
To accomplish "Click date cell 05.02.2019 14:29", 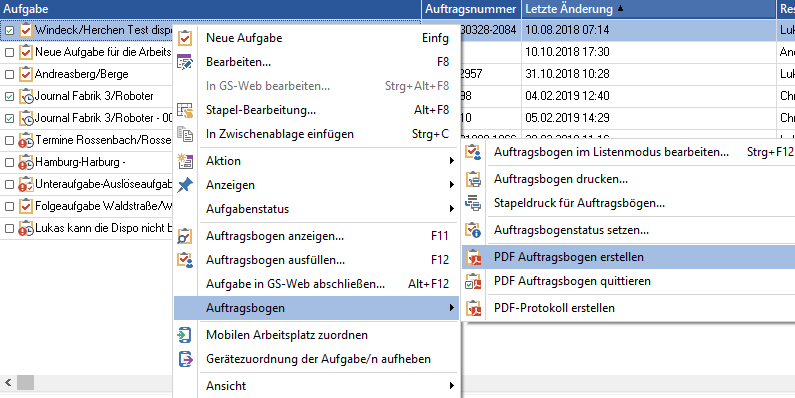I will pyautogui.click(x=648, y=118).
